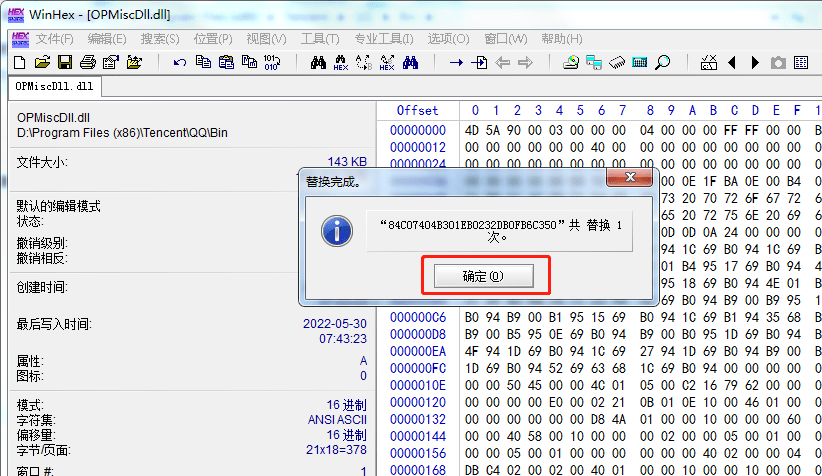Image resolution: width=822 pixels, height=476 pixels.
Task: Open Replace Hex Values toolbar icon
Action: point(387,62)
